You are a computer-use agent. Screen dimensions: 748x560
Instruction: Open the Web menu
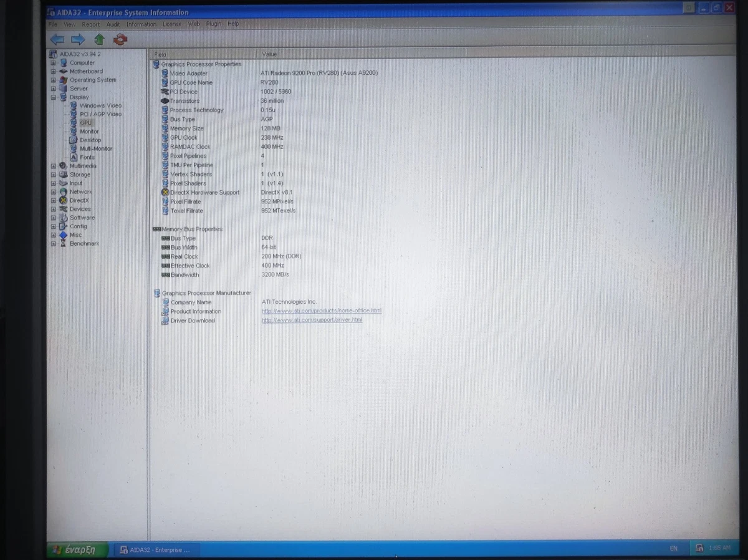click(194, 24)
